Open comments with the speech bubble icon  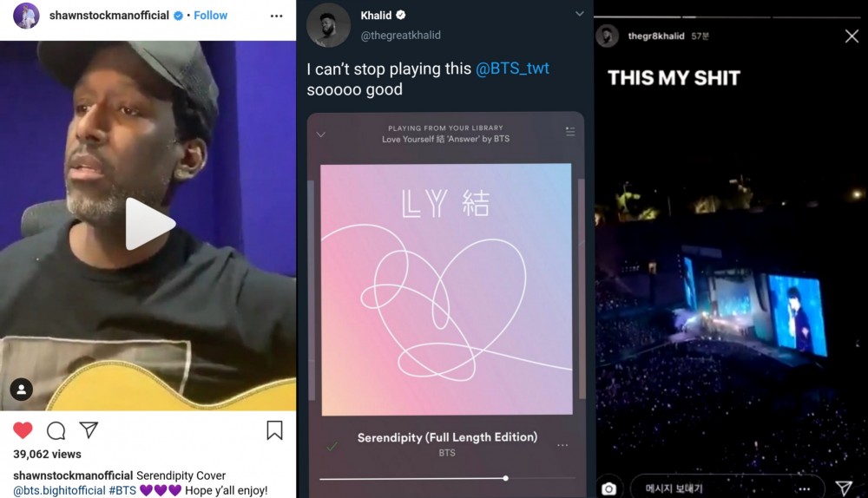click(x=56, y=430)
